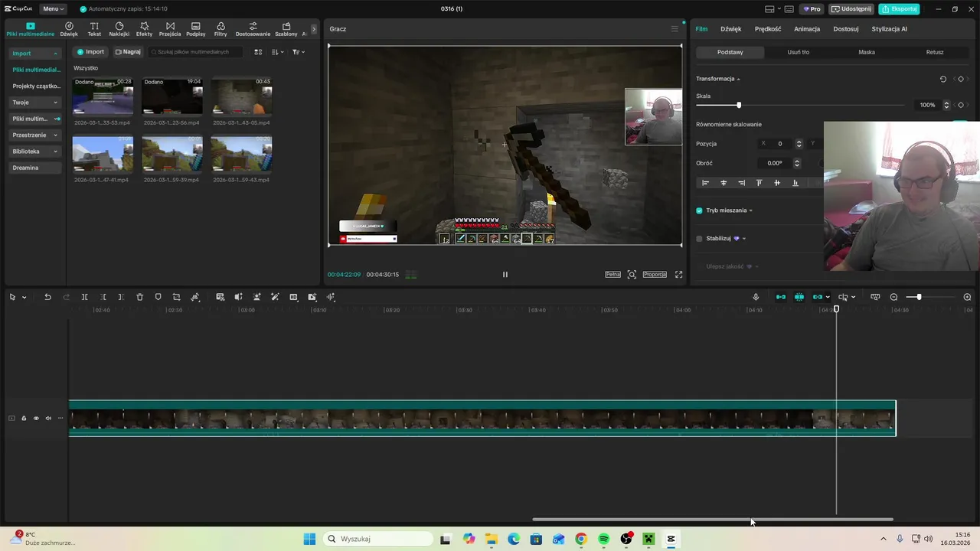This screenshot has height=551, width=980.
Task: Hide the video track with eye icon
Action: click(x=36, y=418)
